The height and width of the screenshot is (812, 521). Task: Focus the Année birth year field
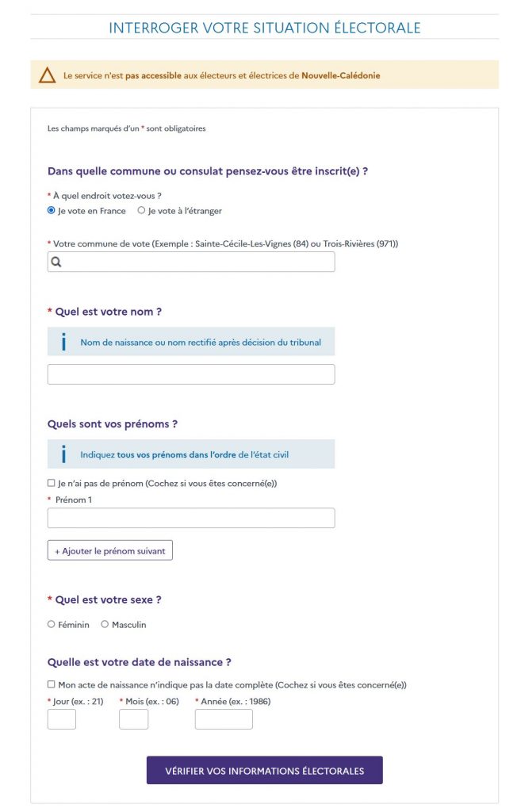(224, 719)
